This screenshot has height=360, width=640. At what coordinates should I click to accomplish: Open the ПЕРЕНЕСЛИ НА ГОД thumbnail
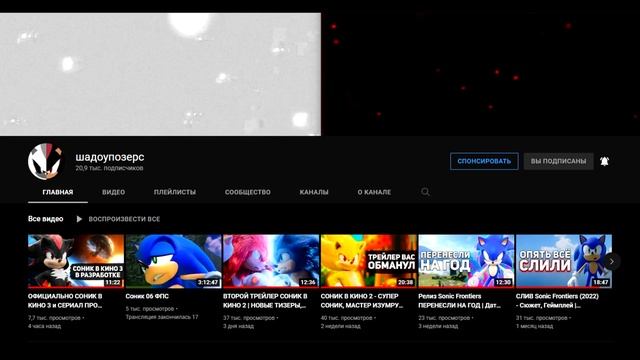[x=466, y=261]
